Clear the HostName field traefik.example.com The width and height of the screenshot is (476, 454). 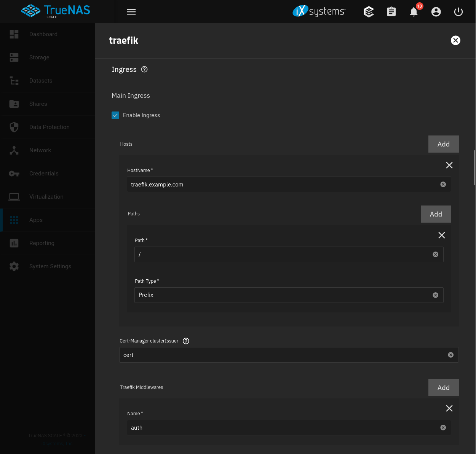(x=443, y=184)
